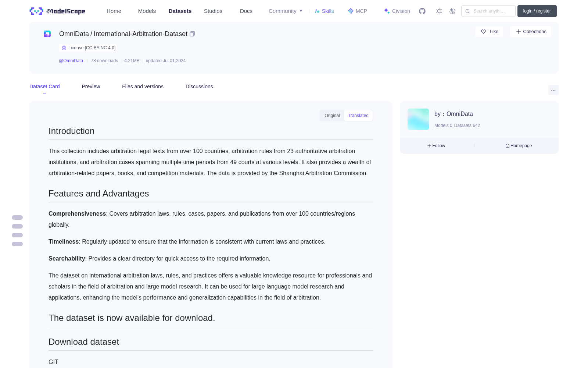
Task: Switch to the Dataset Card tab
Action: point(44,86)
